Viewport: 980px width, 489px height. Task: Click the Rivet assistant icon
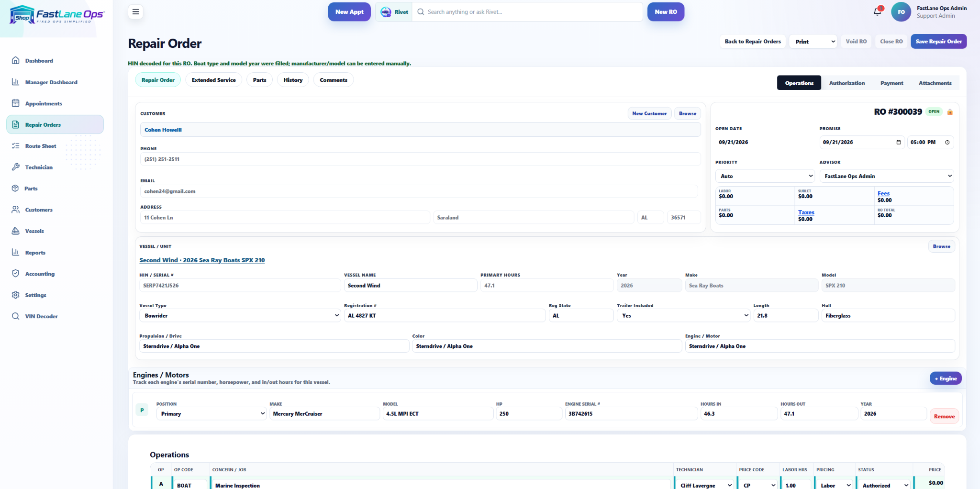click(386, 12)
